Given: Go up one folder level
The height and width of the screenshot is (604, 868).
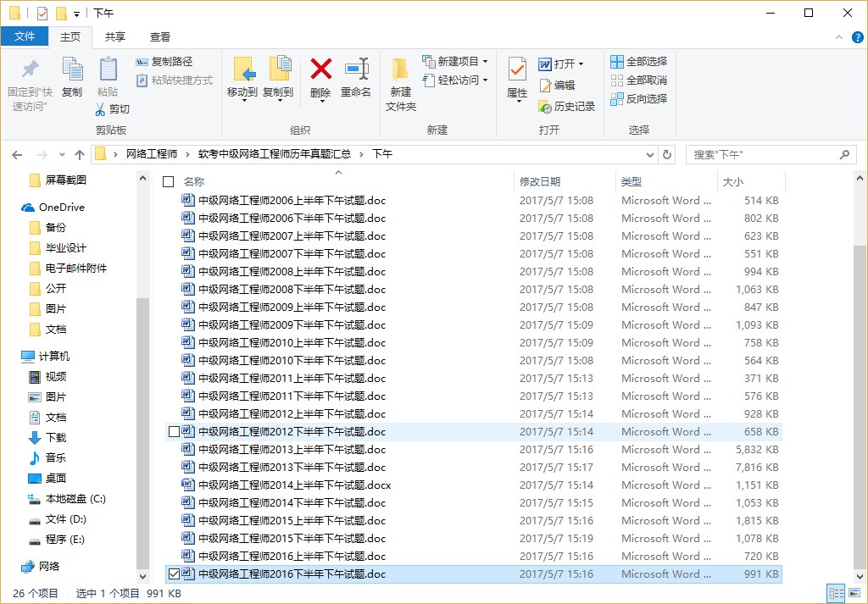Looking at the screenshot, I should click(80, 154).
